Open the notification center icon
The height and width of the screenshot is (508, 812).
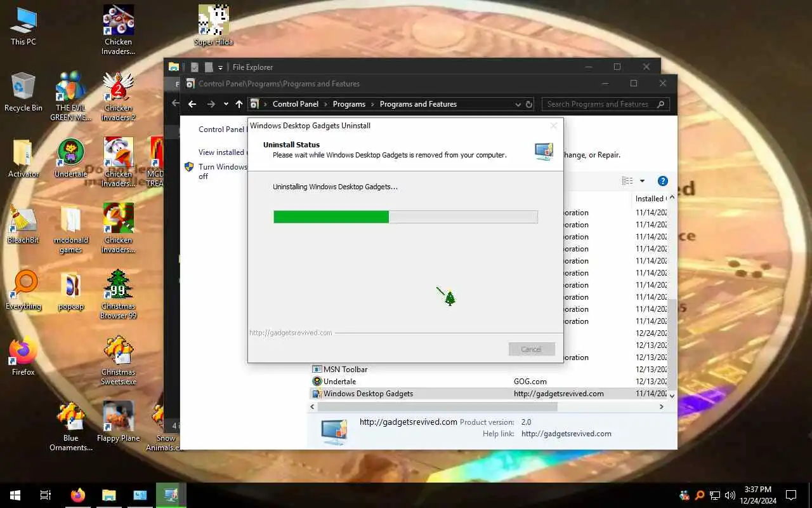(x=791, y=495)
